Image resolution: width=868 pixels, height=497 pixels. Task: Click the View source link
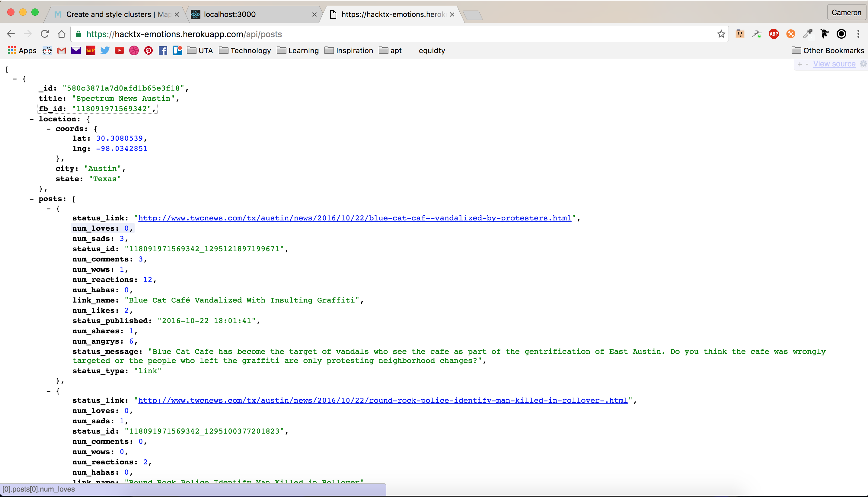pyautogui.click(x=834, y=64)
